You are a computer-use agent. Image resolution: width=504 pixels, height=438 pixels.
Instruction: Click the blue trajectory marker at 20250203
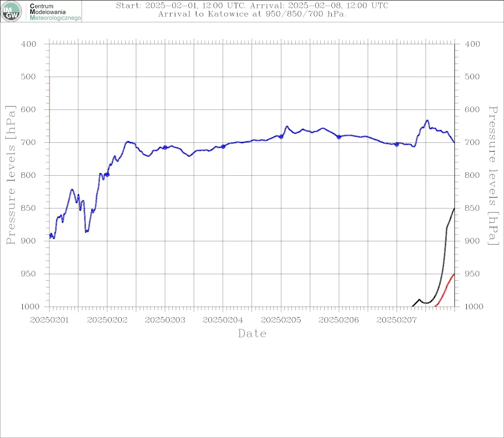pos(165,148)
